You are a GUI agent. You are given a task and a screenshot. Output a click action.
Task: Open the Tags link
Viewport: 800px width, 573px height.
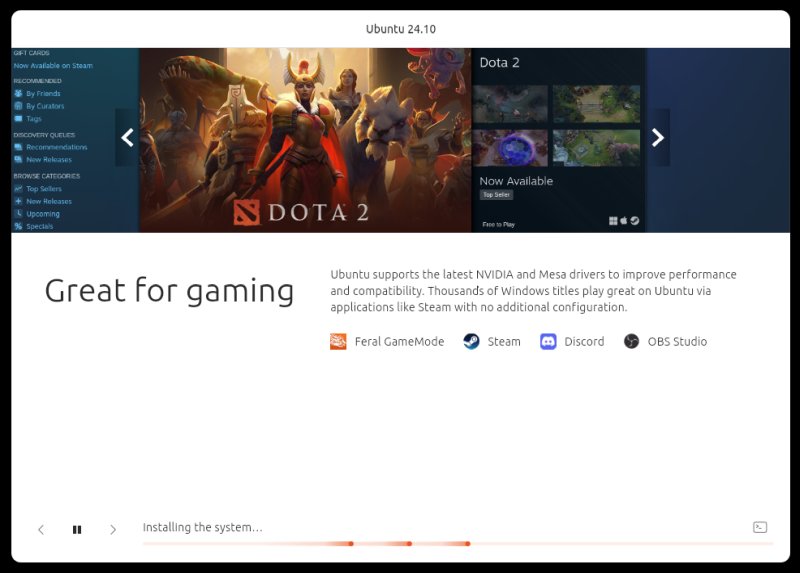click(x=34, y=119)
